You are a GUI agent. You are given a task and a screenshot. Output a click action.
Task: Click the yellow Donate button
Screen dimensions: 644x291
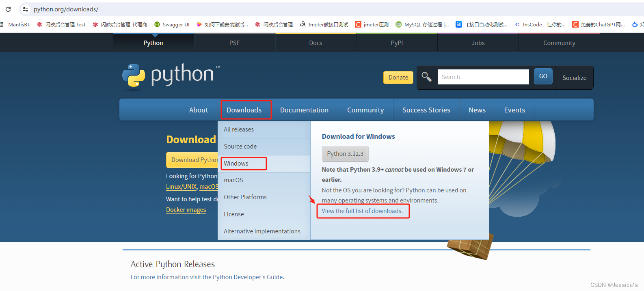398,78
